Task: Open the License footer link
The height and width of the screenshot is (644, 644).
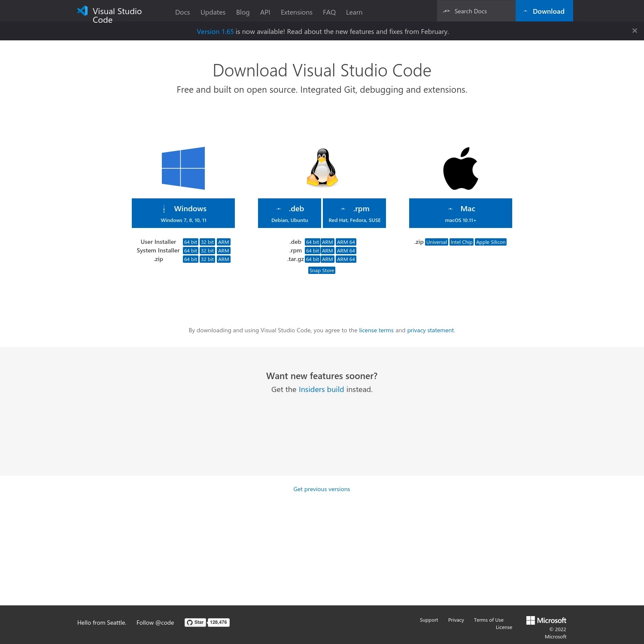Action: 504,627
